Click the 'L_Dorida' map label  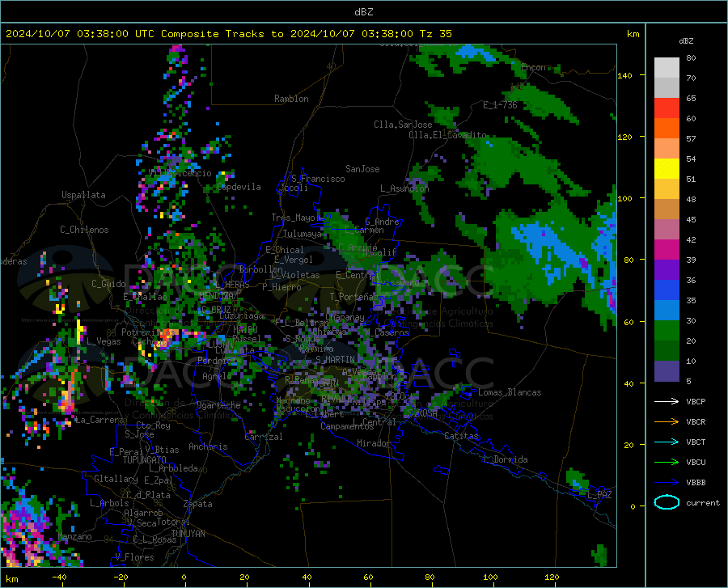click(505, 459)
